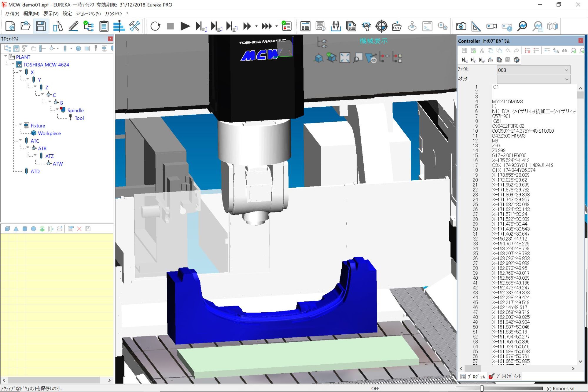Open the empty スタック dropdown
This screenshot has width=588, height=392.
[533, 79]
